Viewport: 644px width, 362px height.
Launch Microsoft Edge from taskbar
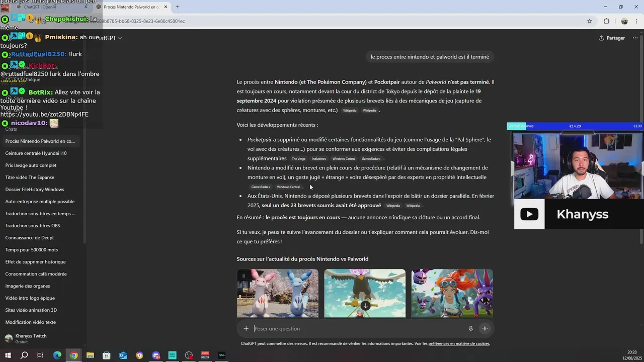pyautogui.click(x=57, y=355)
